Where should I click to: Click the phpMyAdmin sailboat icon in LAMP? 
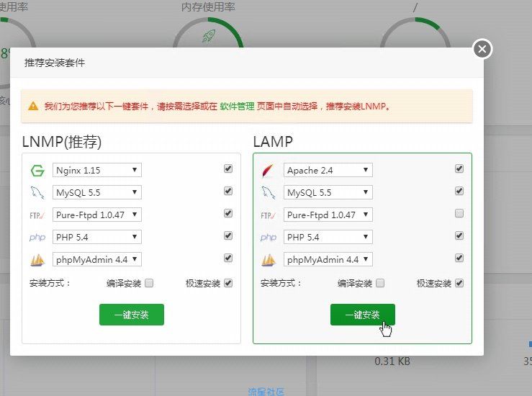click(269, 260)
